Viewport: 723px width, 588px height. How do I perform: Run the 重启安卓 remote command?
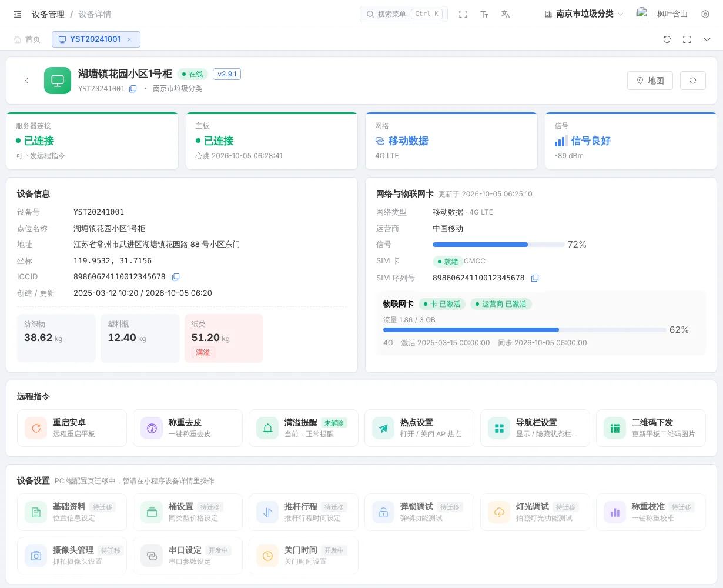[72, 428]
